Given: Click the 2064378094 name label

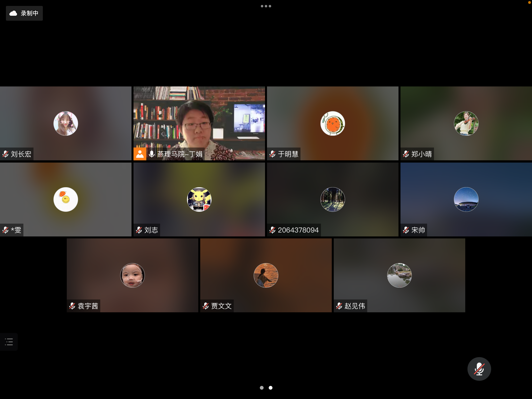Looking at the screenshot, I should coord(298,230).
